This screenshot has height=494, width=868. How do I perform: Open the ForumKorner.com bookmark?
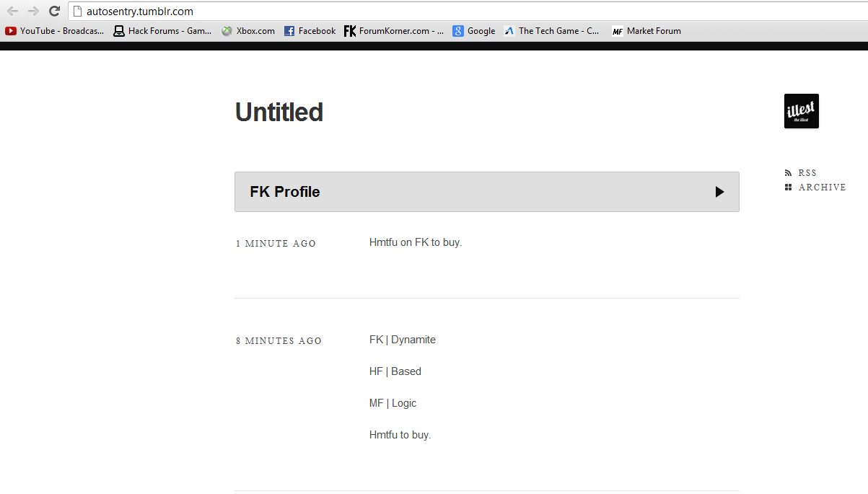coord(394,31)
